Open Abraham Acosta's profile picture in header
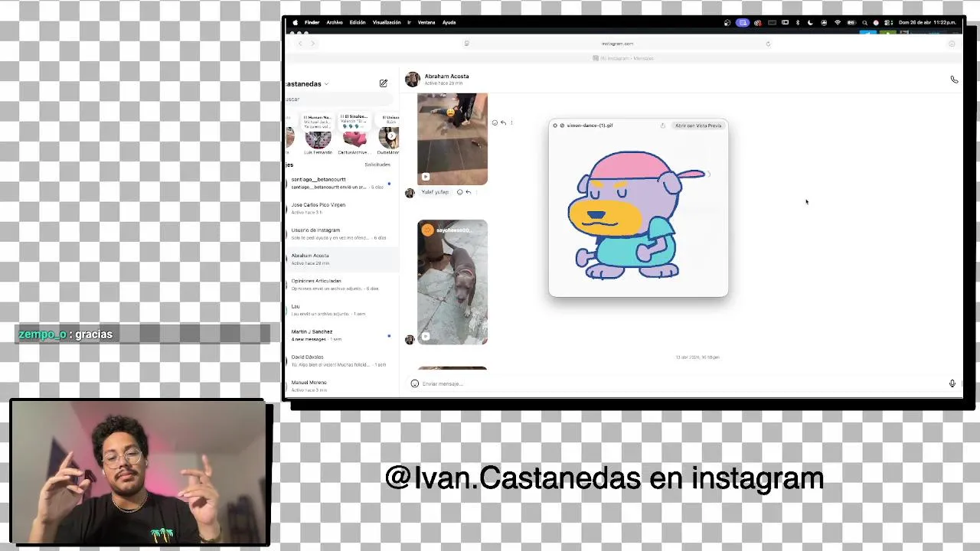 [413, 80]
